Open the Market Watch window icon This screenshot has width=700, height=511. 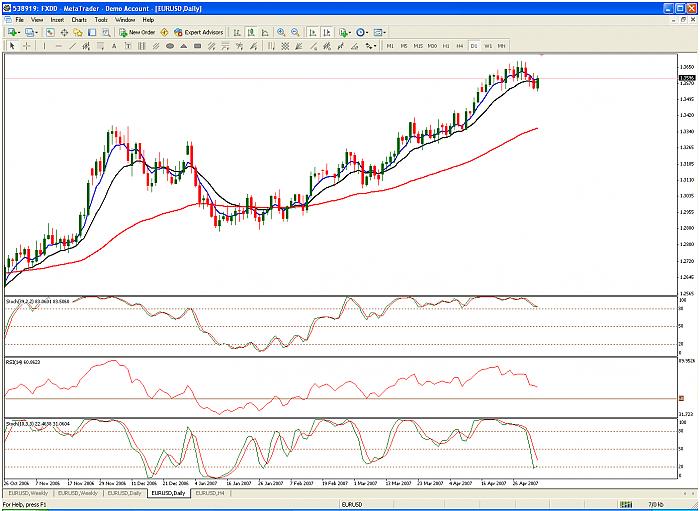(50, 33)
